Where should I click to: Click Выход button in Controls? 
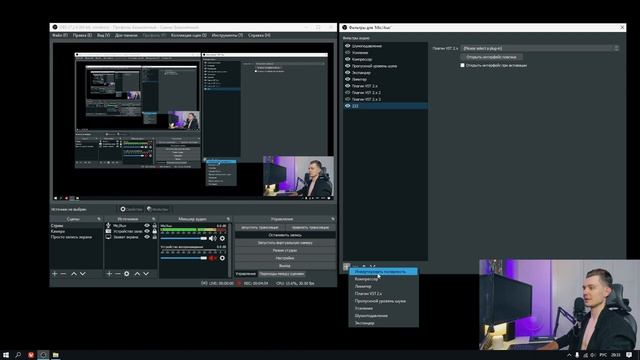click(x=285, y=266)
